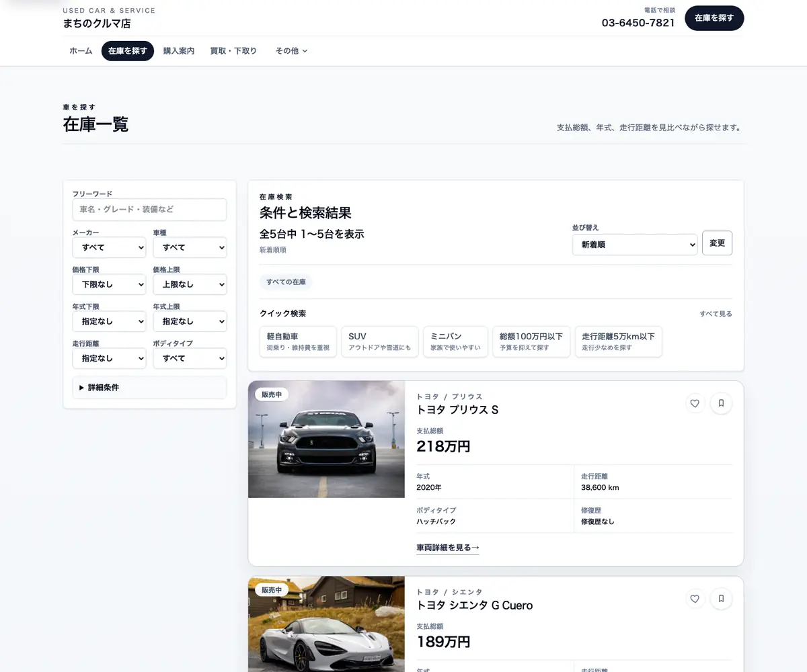This screenshot has height=672, width=807.
Task: Expand the 詳細条件 section
Action: tap(149, 388)
